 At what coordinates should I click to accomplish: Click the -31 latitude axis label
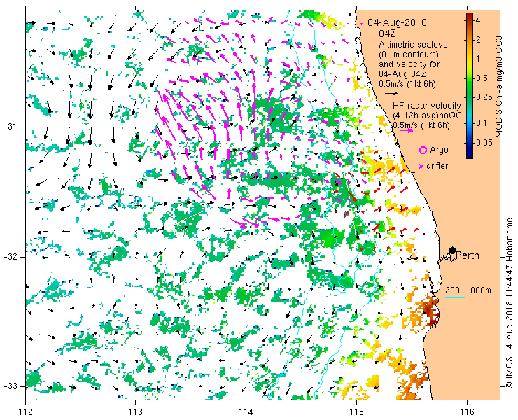(x=10, y=127)
